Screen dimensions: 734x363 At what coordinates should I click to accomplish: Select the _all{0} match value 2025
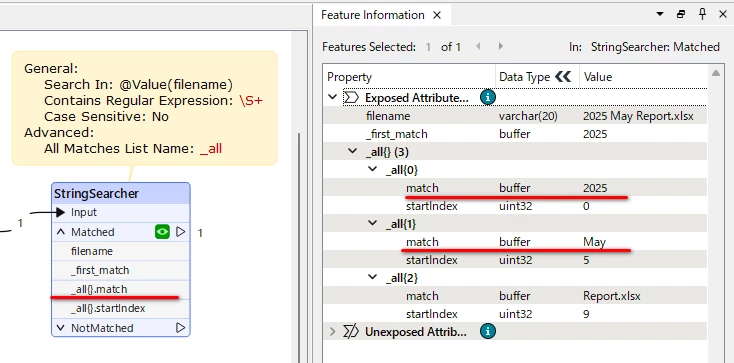coord(595,188)
